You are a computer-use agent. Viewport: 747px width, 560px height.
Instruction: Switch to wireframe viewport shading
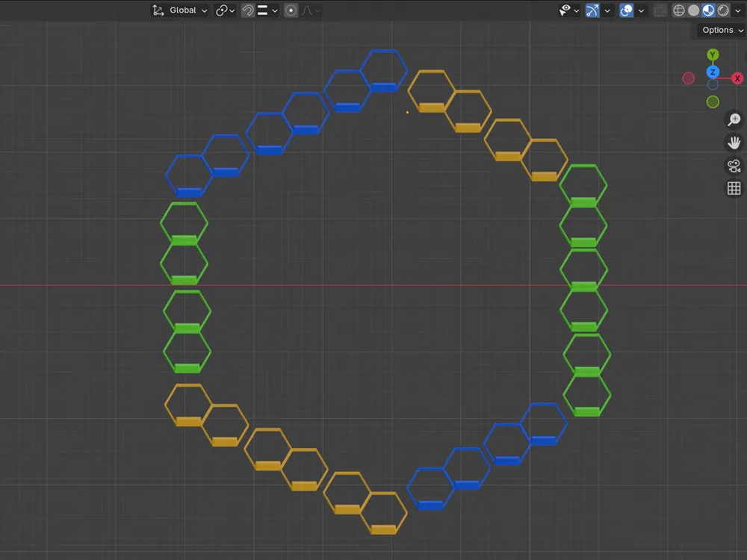point(678,10)
